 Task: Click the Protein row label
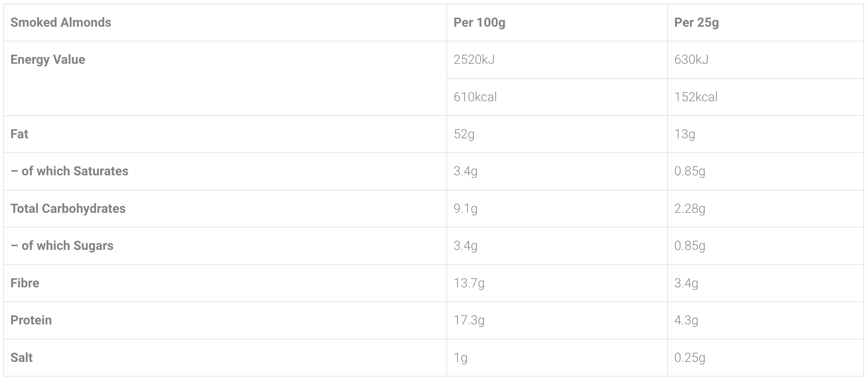(31, 320)
